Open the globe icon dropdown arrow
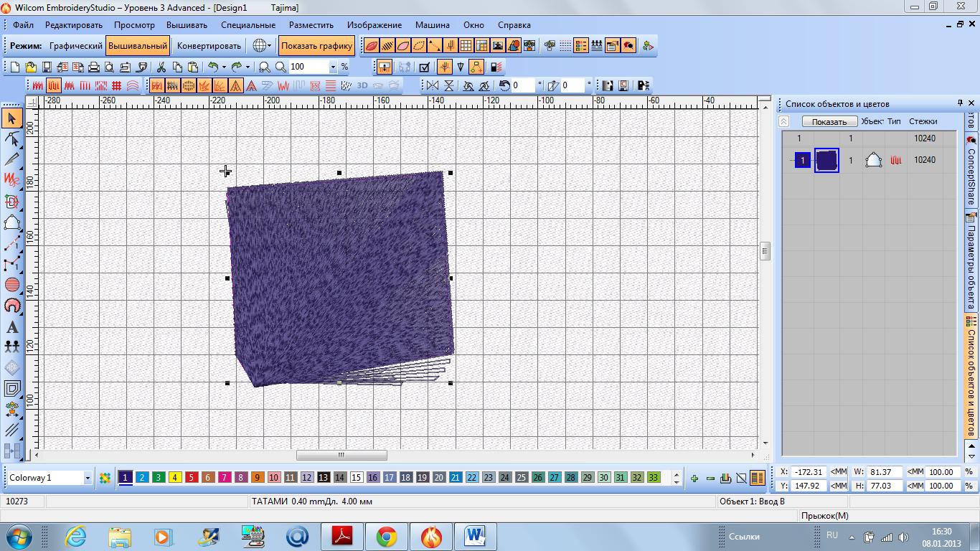Image resolution: width=980 pixels, height=551 pixels. point(270,46)
